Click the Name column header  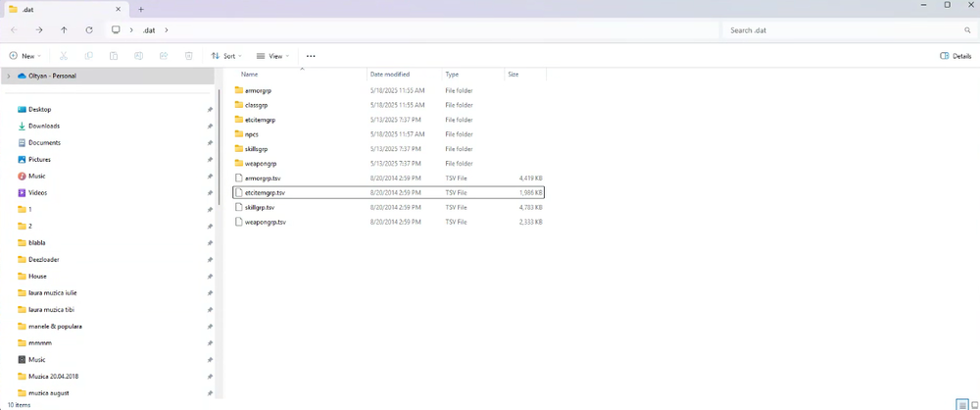pyautogui.click(x=250, y=75)
